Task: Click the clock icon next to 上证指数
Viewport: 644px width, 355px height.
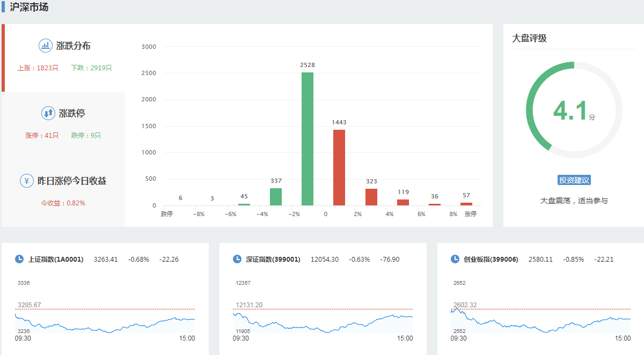Action: [19, 259]
